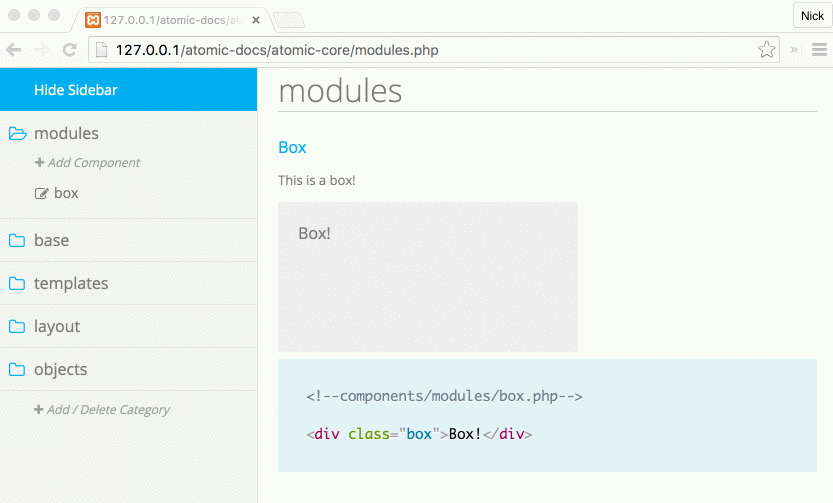The image size is (833, 503).
Task: Click the edit pencil icon beside box
Action: (x=41, y=193)
